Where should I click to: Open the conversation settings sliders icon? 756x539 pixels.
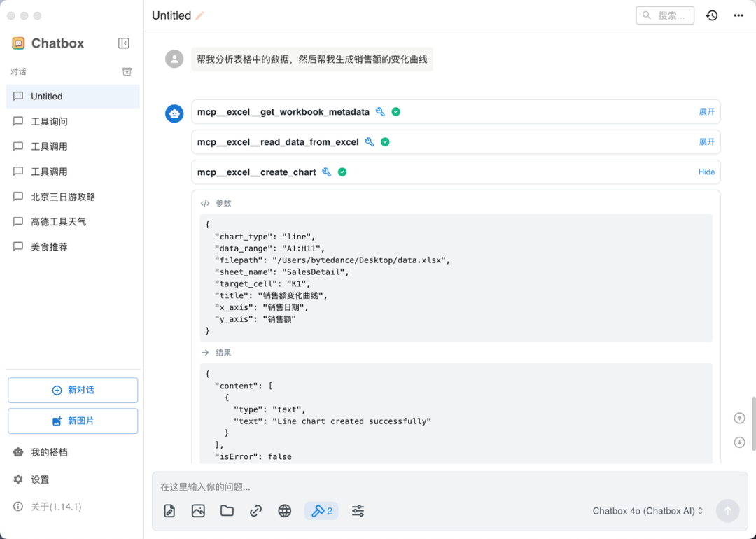358,511
